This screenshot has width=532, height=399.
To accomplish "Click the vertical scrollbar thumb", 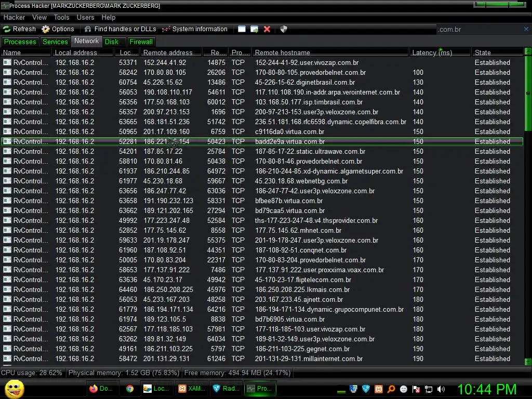I will coord(528,93).
